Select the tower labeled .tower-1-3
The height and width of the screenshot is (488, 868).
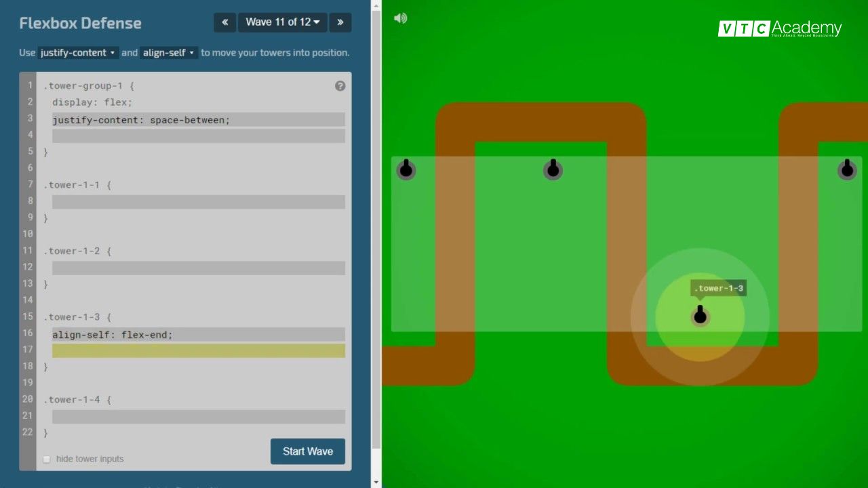700,315
